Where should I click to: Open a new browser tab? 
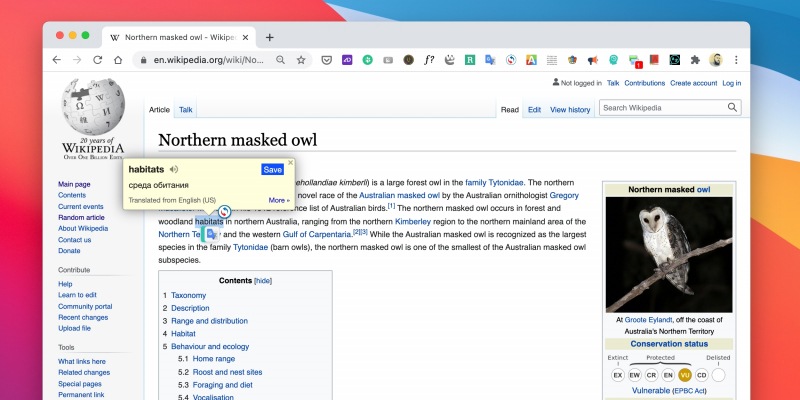click(269, 37)
